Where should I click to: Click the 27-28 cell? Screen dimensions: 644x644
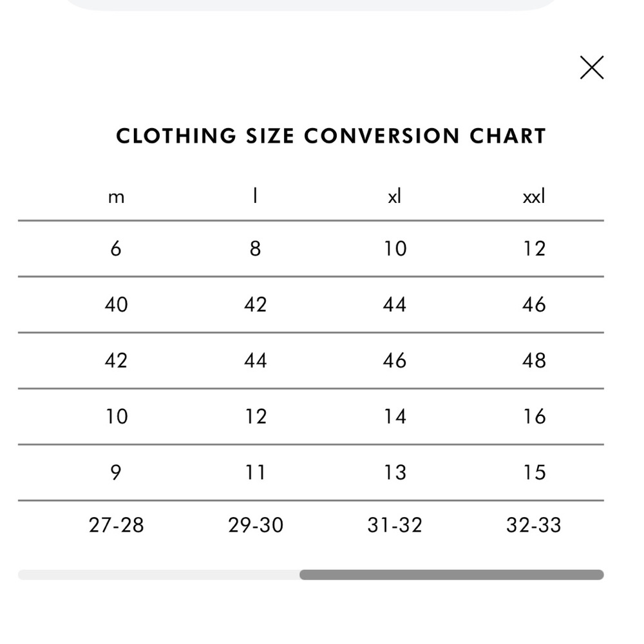(x=116, y=525)
